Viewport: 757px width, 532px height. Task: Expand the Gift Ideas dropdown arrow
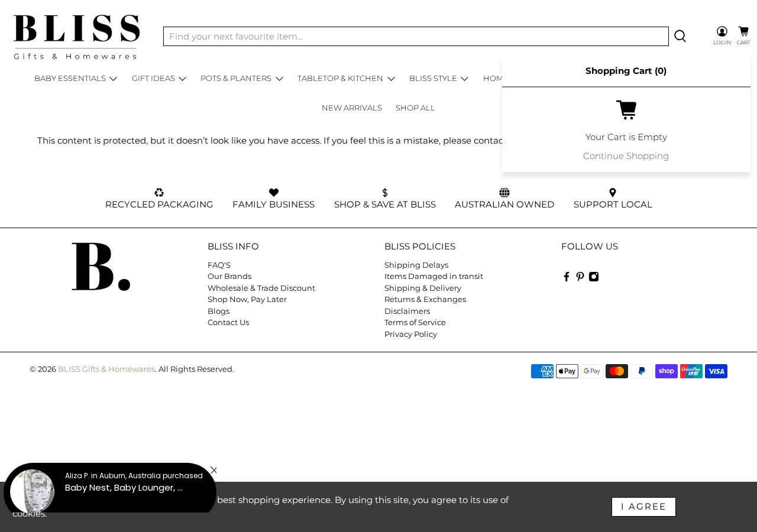pyautogui.click(x=182, y=79)
